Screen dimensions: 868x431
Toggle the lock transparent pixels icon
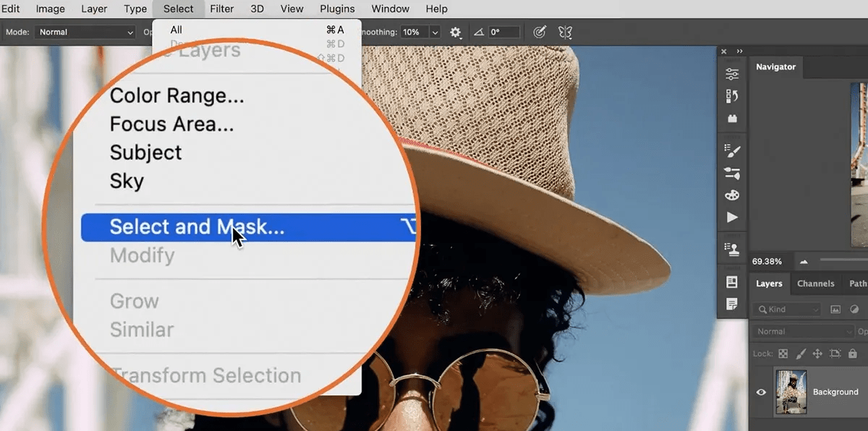click(x=783, y=354)
